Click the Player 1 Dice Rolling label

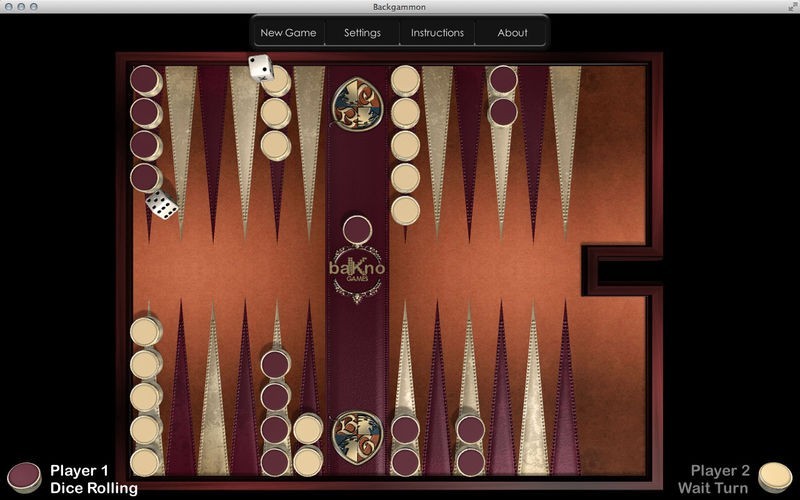point(93,479)
